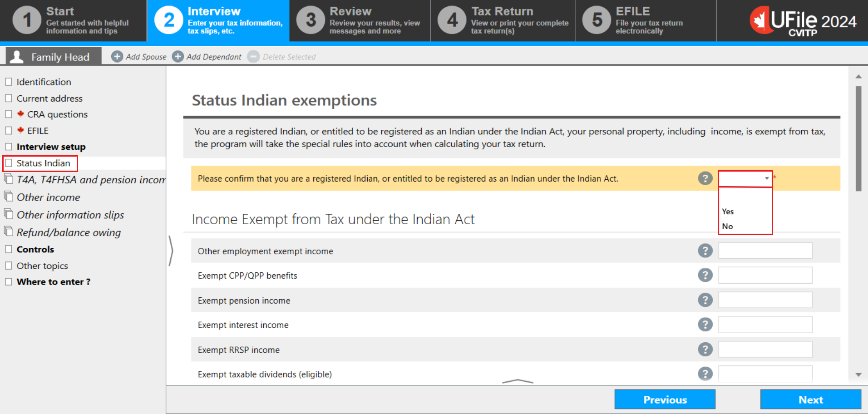Click the page icon next to Refund/balance owing

click(9, 232)
